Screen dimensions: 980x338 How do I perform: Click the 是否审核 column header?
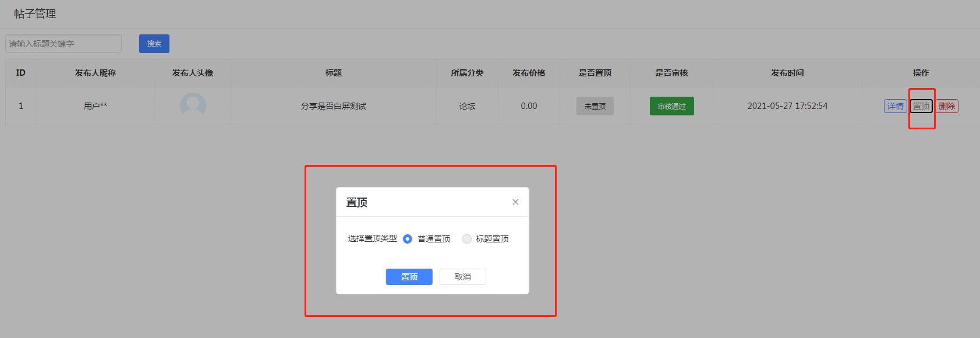(672, 73)
